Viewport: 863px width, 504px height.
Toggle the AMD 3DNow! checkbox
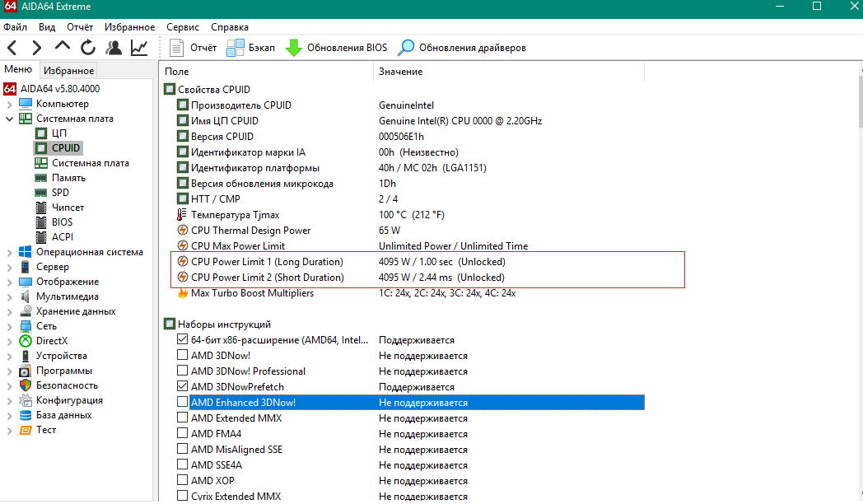coord(182,356)
